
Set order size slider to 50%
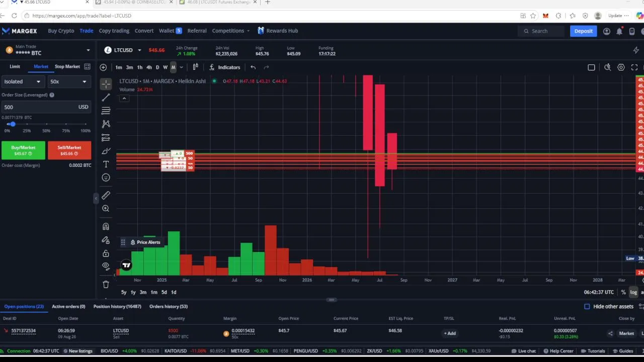(46, 124)
